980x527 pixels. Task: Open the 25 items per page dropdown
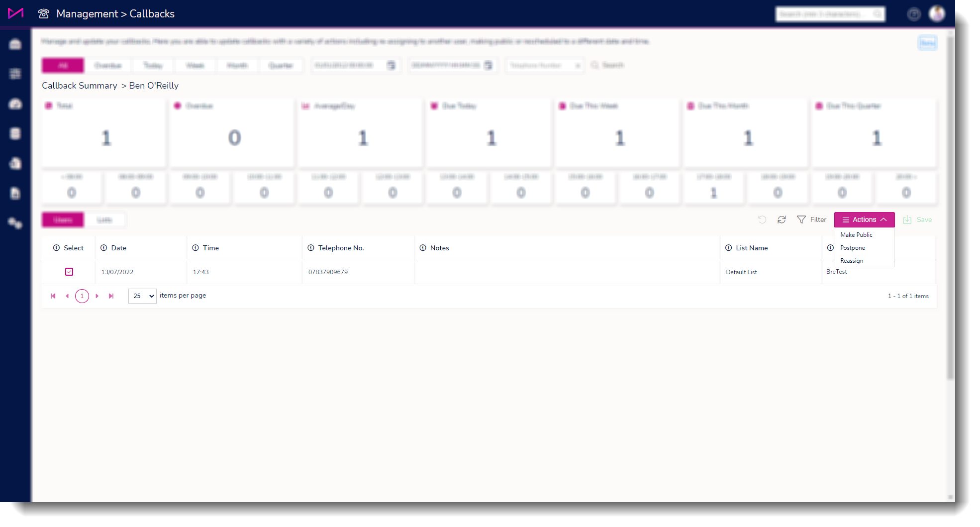point(142,296)
